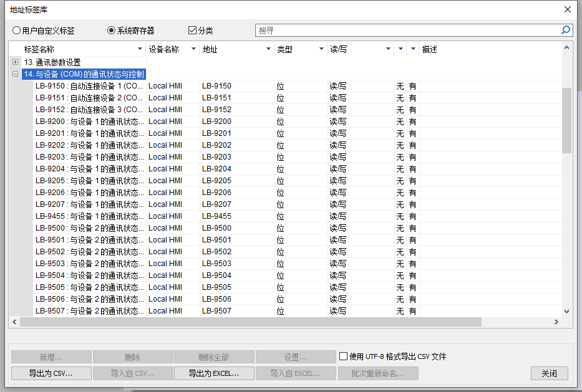Open the 地址 column filter arrow

tap(268, 49)
